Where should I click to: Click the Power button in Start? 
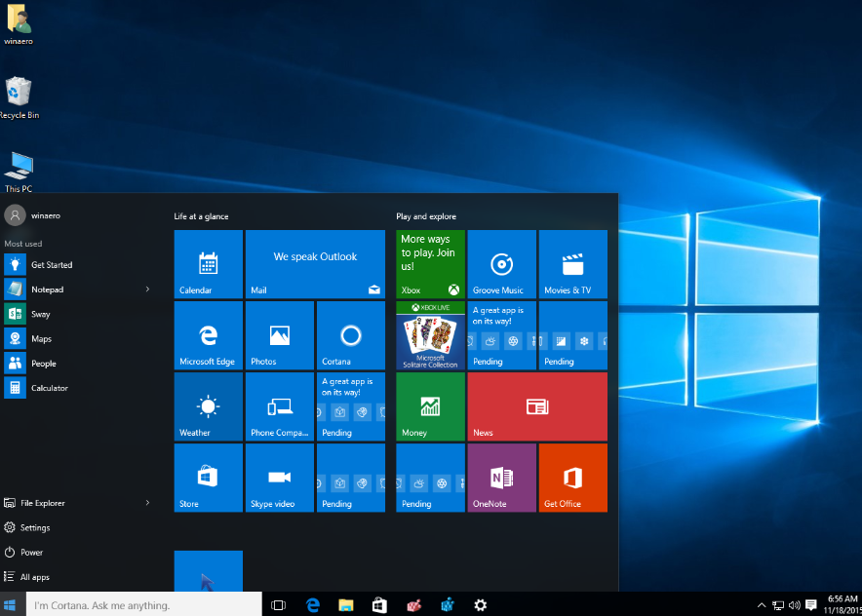(31, 553)
